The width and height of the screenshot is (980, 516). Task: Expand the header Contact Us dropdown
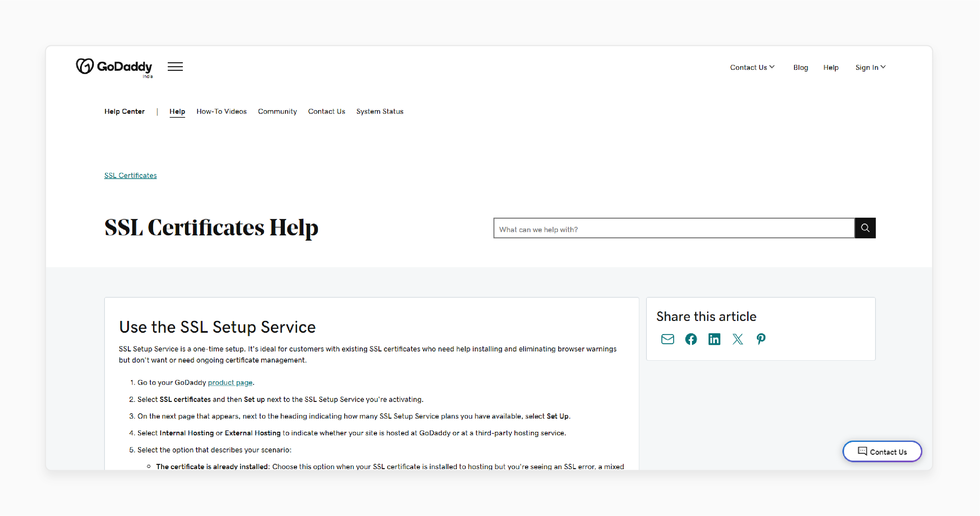pos(752,67)
